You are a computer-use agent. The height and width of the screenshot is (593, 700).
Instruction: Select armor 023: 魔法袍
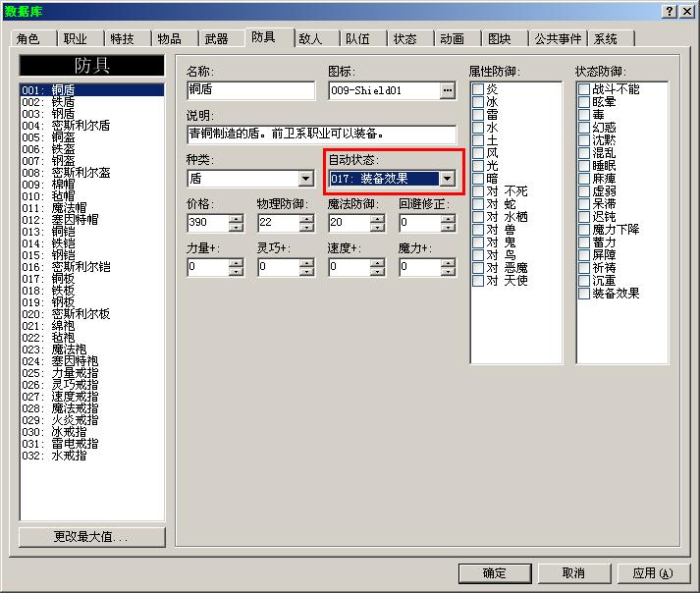[x=92, y=350]
